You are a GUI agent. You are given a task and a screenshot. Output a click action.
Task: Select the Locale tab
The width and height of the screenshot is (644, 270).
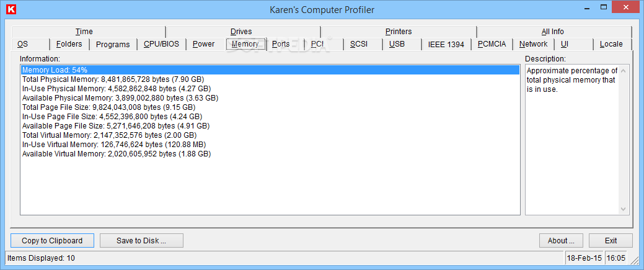(612, 44)
